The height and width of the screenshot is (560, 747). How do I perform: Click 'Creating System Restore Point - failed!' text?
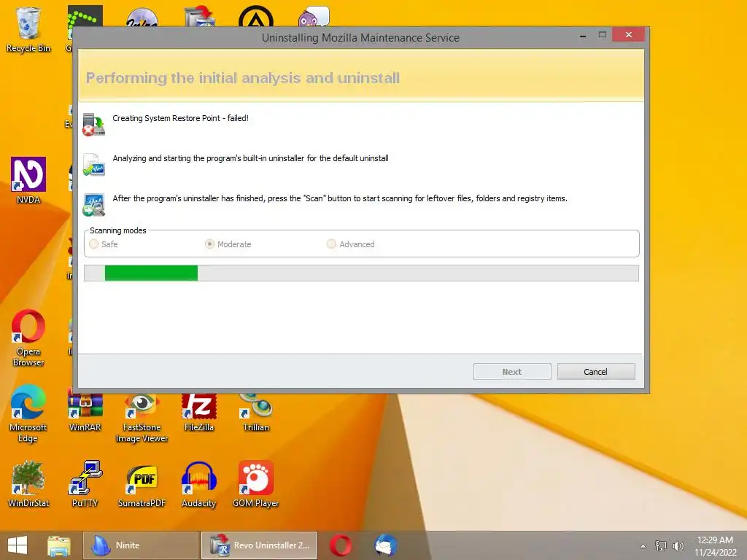pyautogui.click(x=181, y=118)
